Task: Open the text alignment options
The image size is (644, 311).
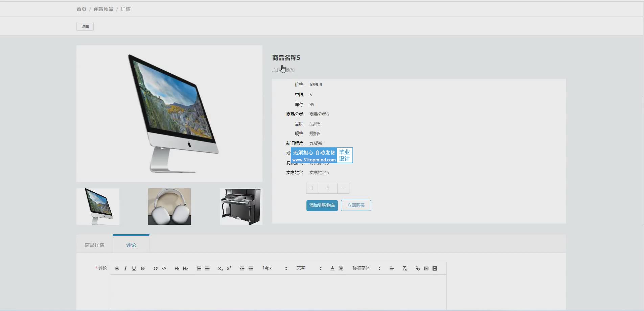Action: coord(392,268)
